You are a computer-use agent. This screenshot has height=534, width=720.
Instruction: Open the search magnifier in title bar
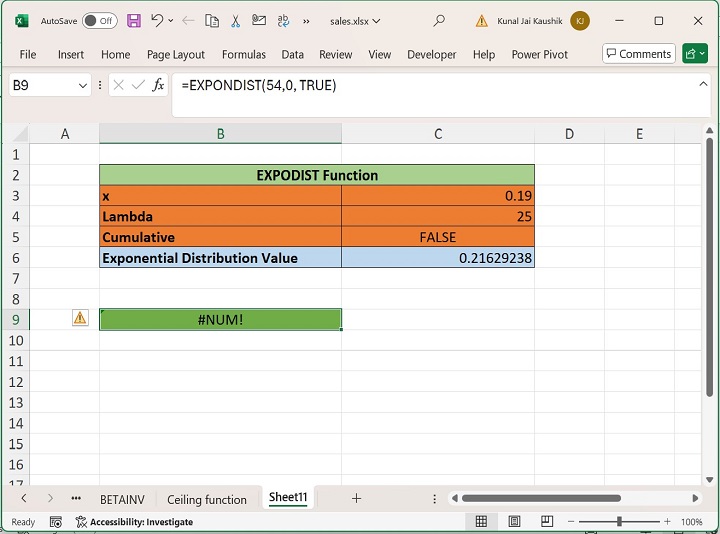pyautogui.click(x=439, y=20)
